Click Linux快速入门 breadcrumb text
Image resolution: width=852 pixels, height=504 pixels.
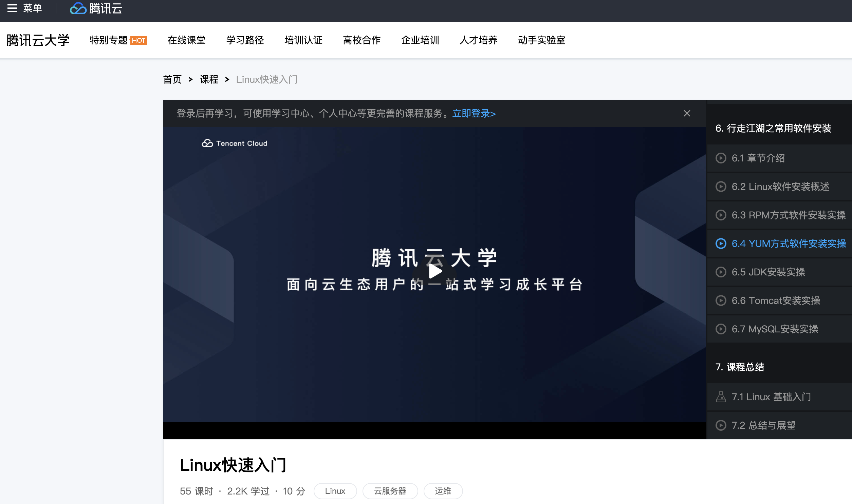[267, 79]
